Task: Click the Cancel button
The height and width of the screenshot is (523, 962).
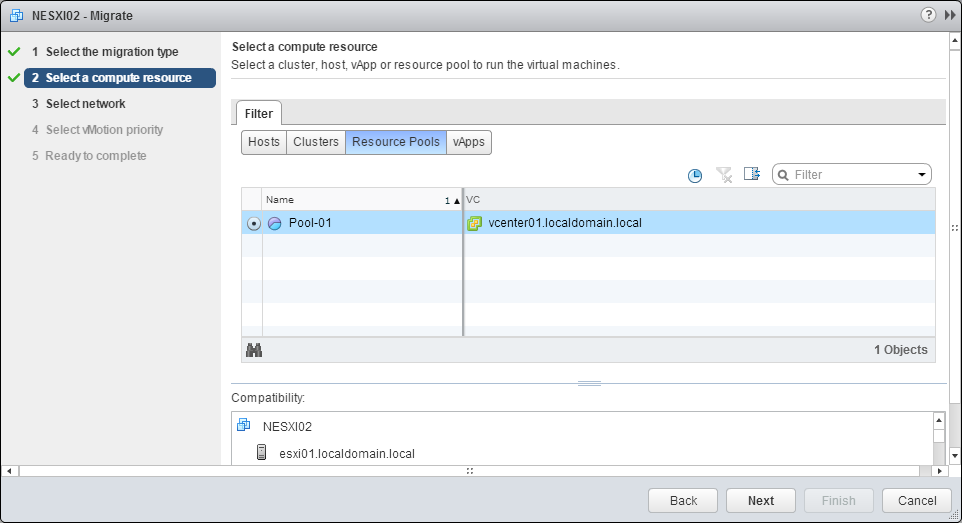Action: point(916,500)
